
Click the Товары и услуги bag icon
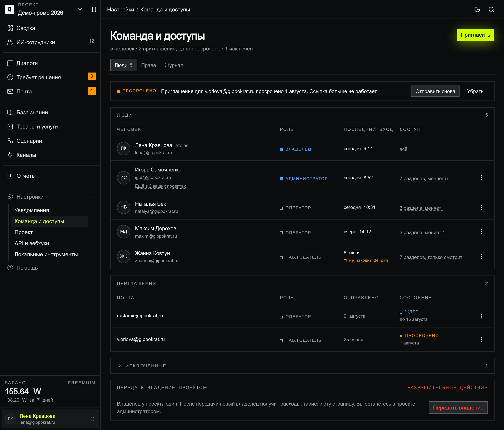[10, 127]
